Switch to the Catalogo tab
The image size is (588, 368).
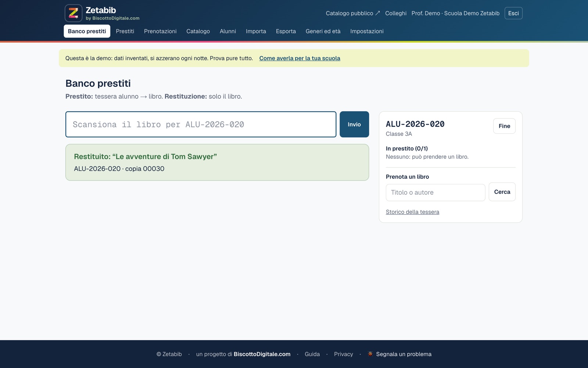click(198, 31)
